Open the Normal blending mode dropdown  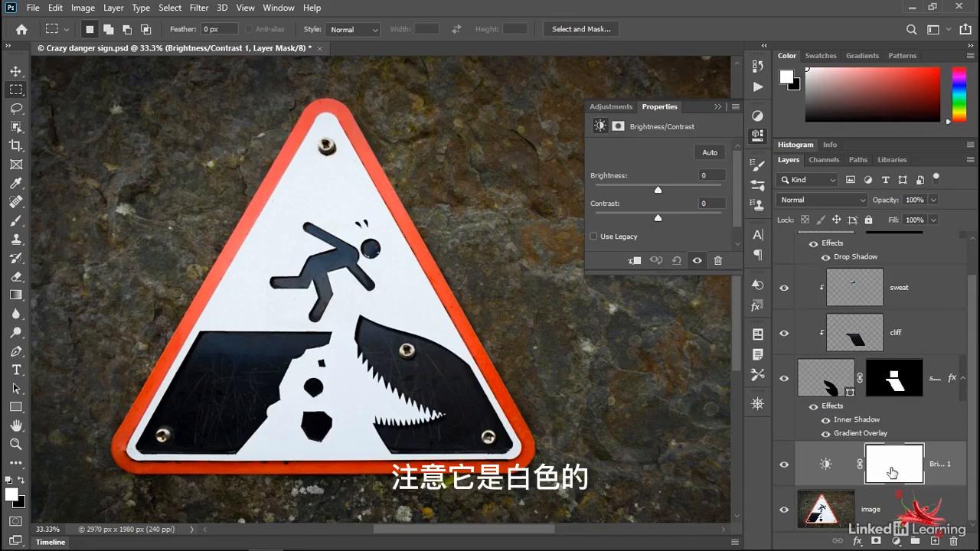tap(821, 200)
